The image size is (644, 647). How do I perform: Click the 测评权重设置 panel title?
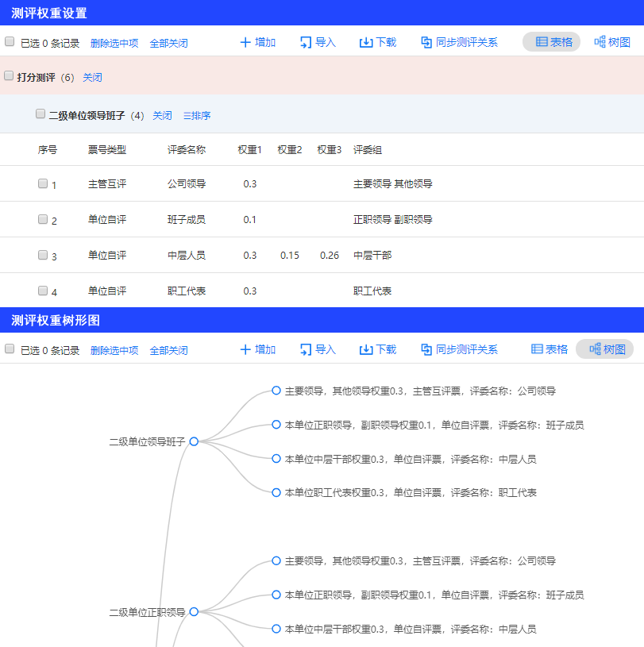(49, 13)
